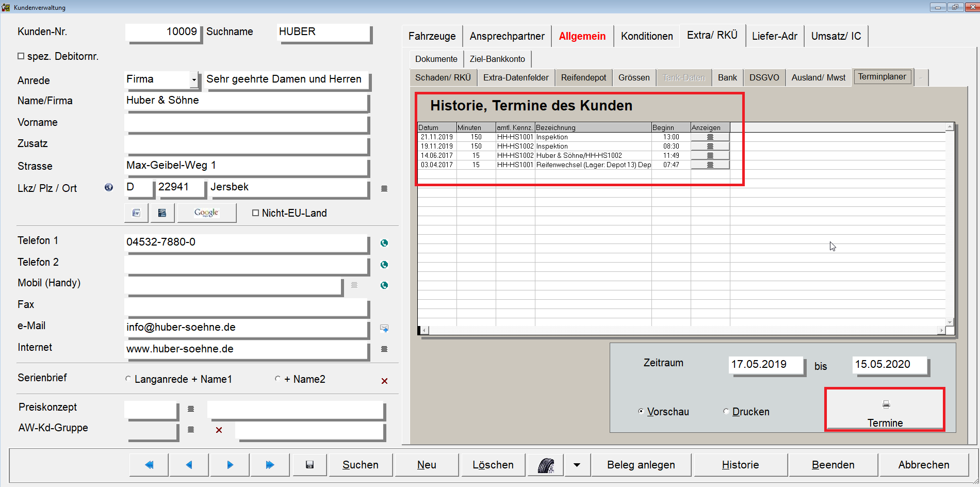This screenshot has height=487, width=980.
Task: Select the + Name2 radio option
Action: coord(277,379)
